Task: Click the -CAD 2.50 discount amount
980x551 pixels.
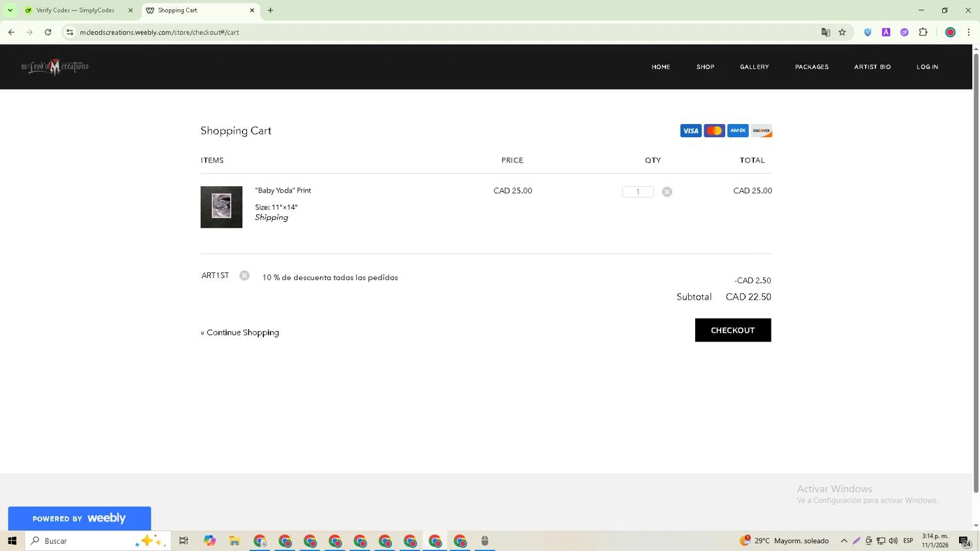Action: coord(753,281)
